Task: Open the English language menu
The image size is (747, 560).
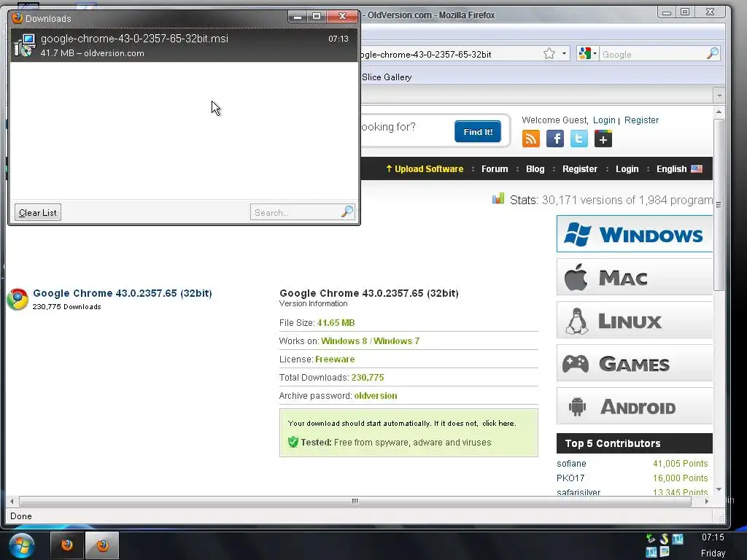Action: (x=679, y=168)
